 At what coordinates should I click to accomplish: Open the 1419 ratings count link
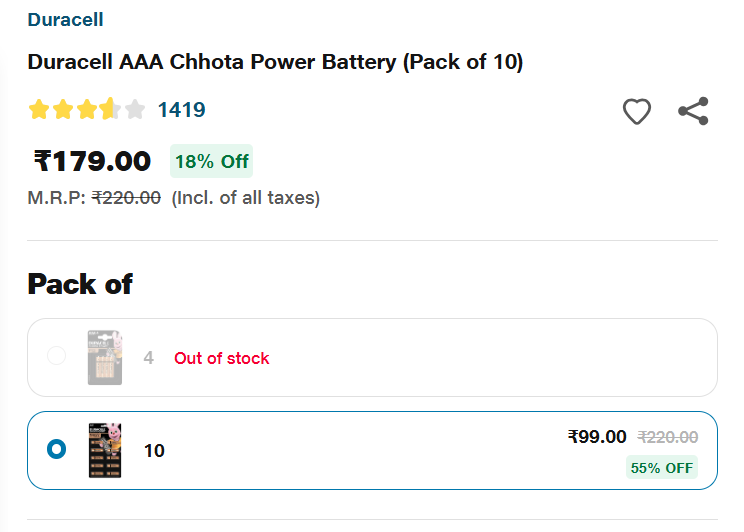pos(181,110)
